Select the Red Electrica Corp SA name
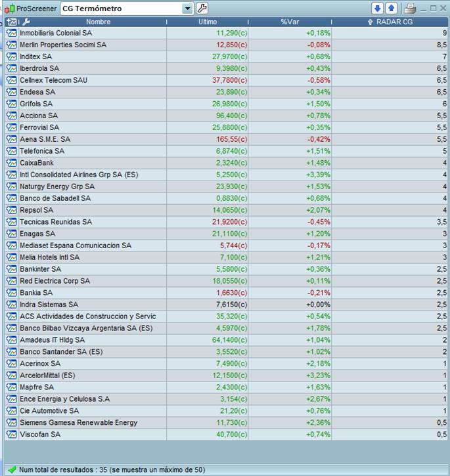This screenshot has height=476, width=450. [55, 281]
